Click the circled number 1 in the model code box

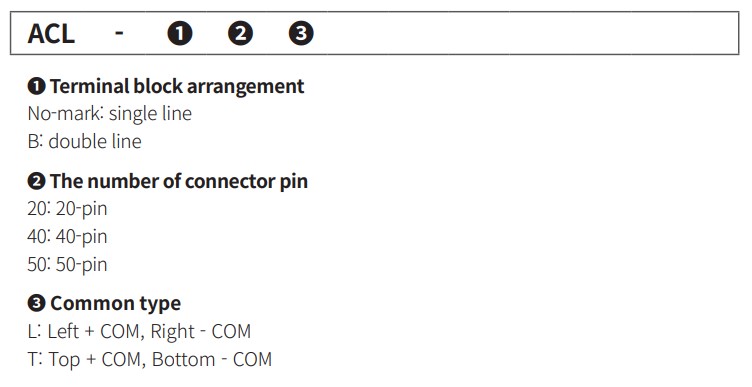(x=180, y=34)
